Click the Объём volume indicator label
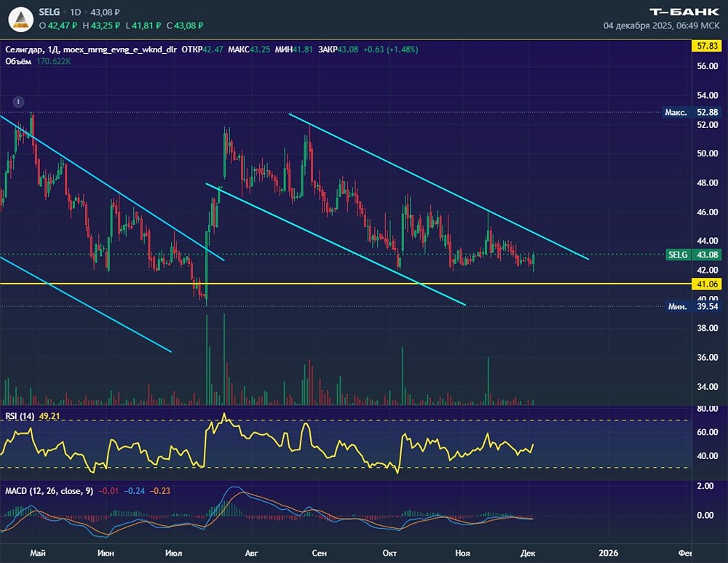This screenshot has height=563, width=728. 17,62
